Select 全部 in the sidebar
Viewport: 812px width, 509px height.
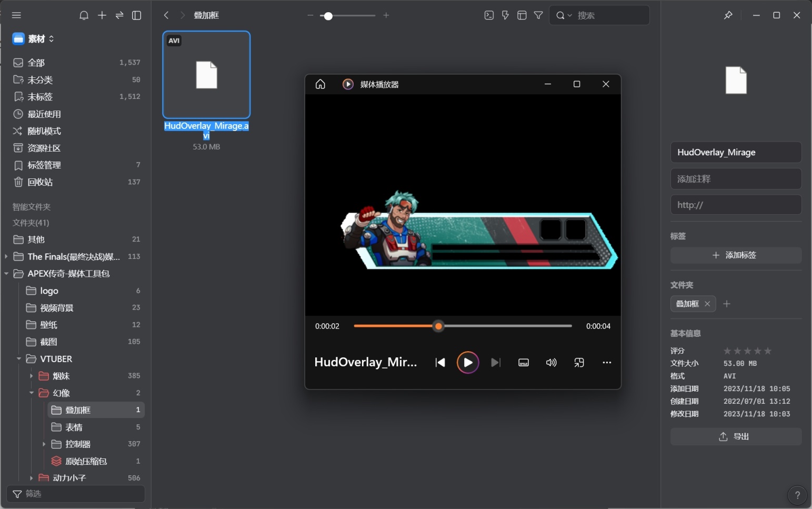(x=76, y=63)
